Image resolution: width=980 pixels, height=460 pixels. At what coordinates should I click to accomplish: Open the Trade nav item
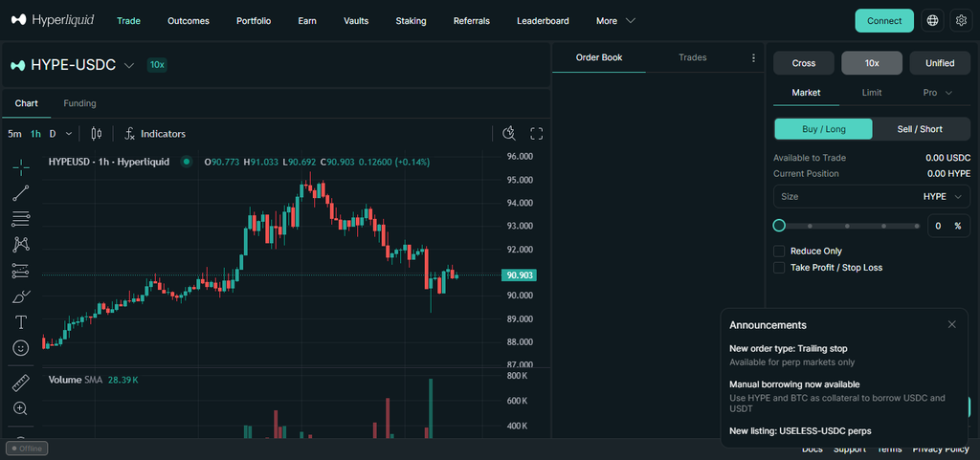pos(129,21)
